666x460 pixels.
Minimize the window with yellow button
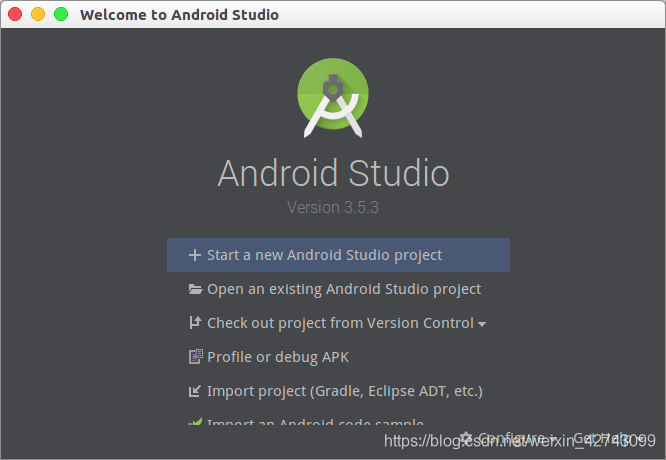click(38, 14)
